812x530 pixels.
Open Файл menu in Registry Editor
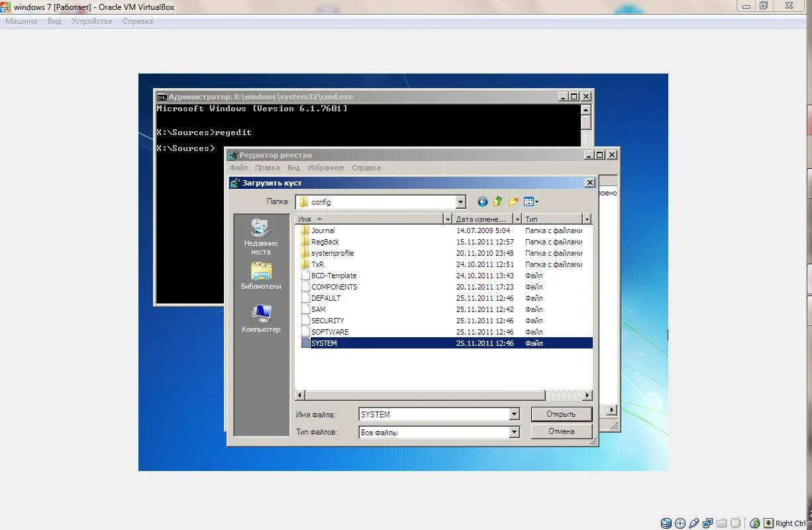tap(238, 168)
